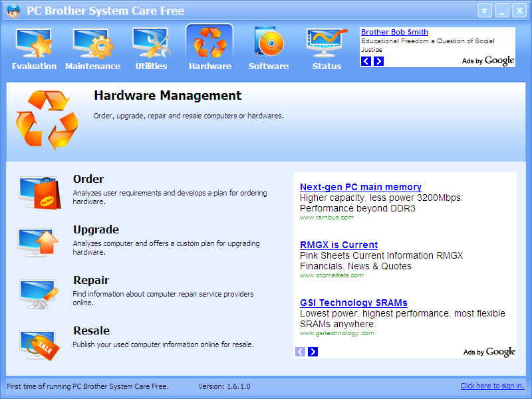Show next page of side ads
The height and width of the screenshot is (399, 532).
click(313, 352)
